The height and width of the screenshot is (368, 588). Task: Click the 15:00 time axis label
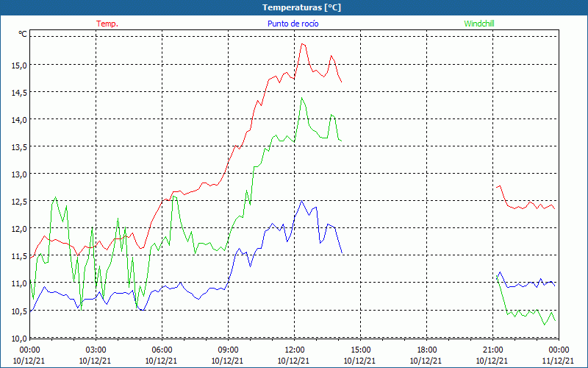(360, 350)
